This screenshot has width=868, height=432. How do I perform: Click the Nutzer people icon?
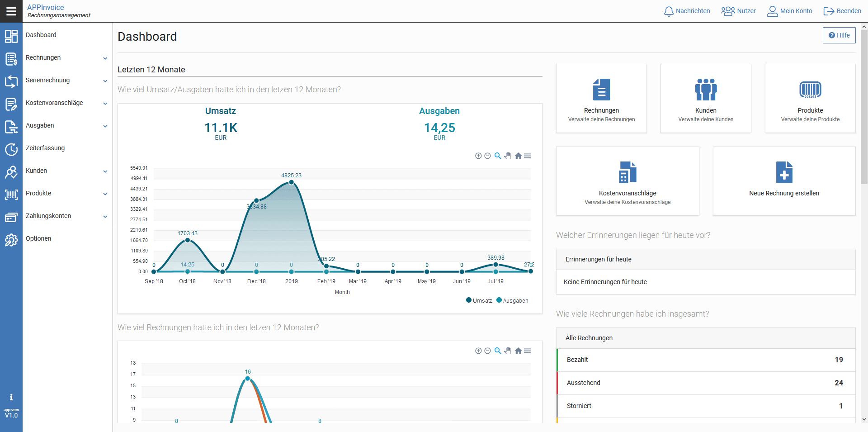(728, 11)
